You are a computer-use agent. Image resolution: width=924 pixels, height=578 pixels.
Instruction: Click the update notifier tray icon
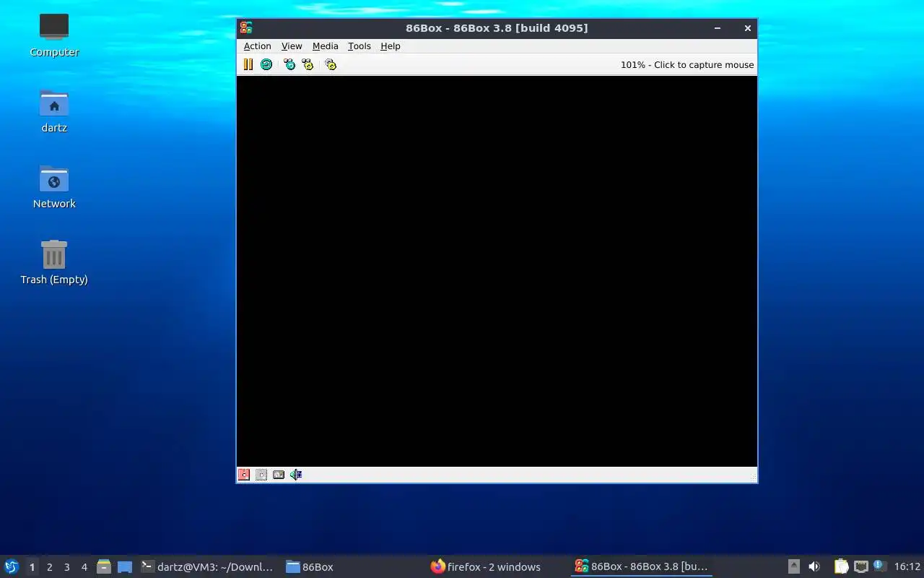879,566
